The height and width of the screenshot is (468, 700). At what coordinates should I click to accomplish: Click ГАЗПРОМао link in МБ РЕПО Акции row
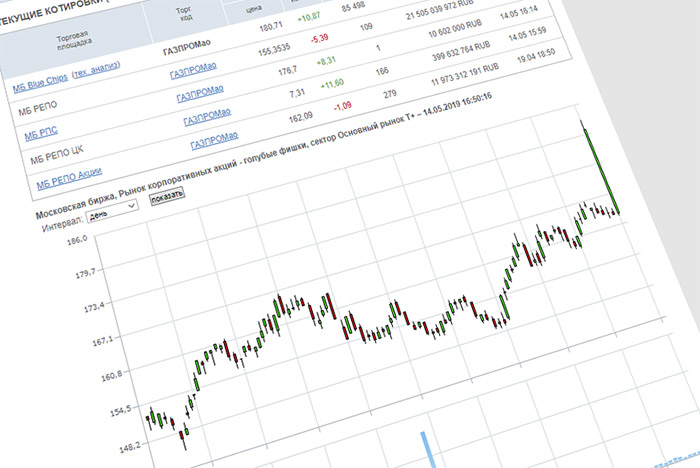212,139
